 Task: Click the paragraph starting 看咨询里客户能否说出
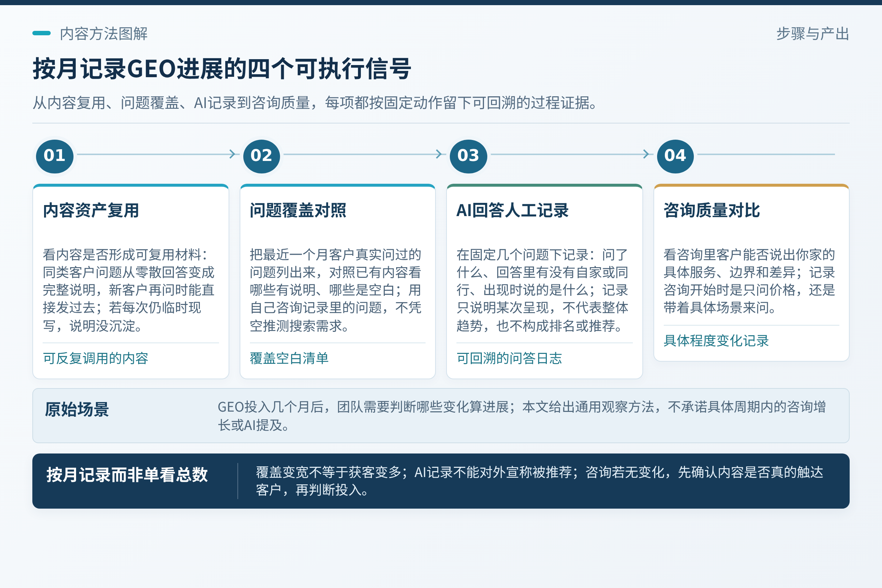(x=749, y=281)
